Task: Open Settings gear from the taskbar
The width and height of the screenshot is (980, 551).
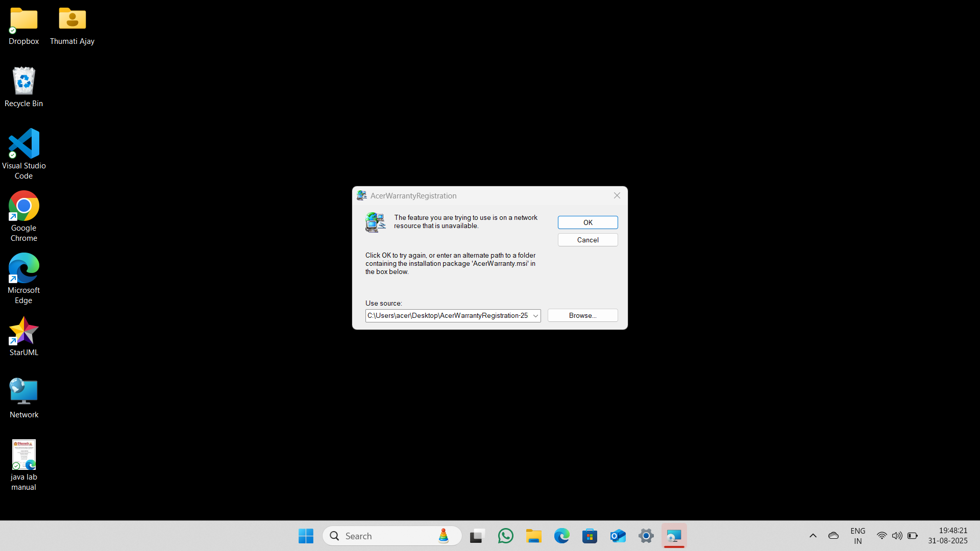Action: point(646,536)
